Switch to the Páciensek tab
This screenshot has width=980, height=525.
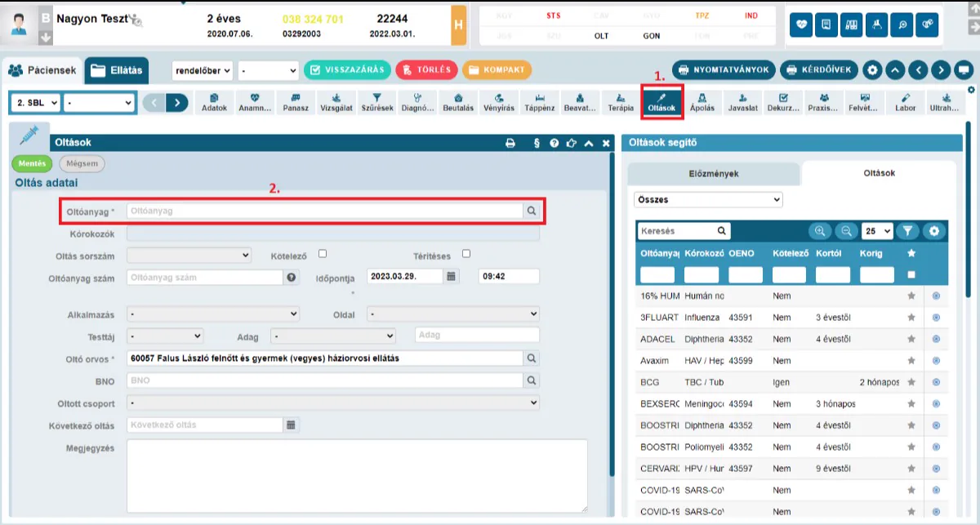(x=42, y=70)
